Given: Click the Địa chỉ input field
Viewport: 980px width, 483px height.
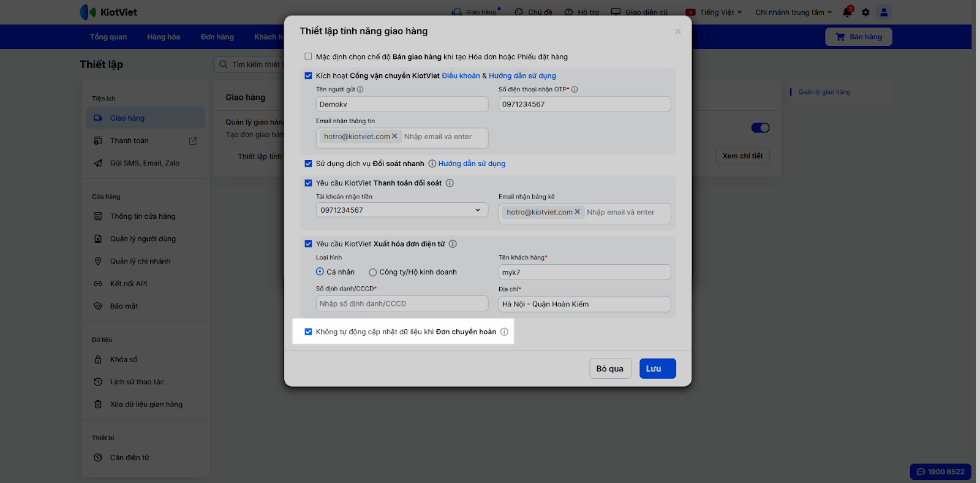Looking at the screenshot, I should pyautogui.click(x=585, y=304).
